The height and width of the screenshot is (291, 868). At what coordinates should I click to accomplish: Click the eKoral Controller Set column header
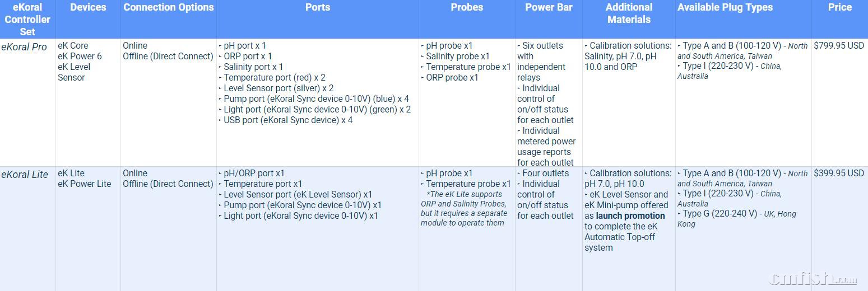pos(27,19)
